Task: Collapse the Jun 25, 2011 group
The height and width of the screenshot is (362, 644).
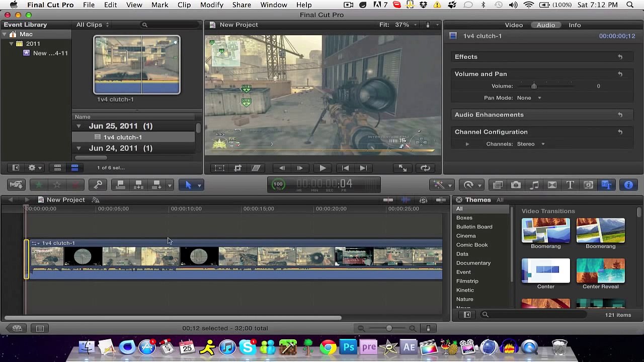Action: 78,126
